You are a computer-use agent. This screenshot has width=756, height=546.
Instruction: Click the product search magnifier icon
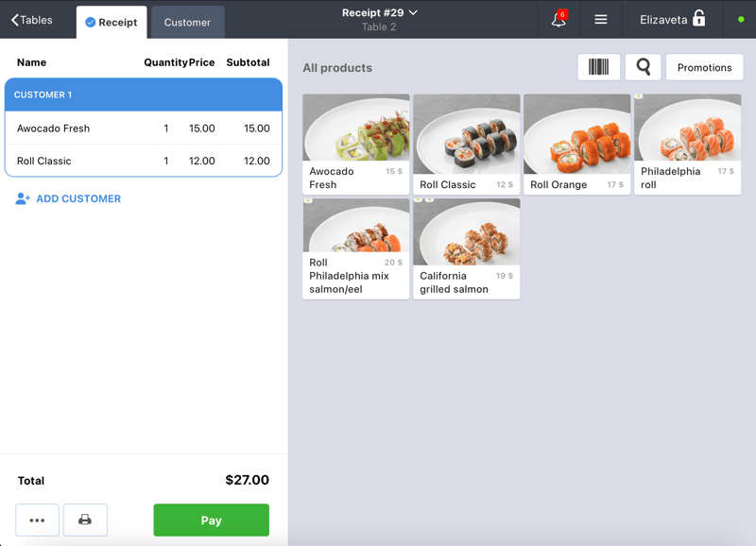coord(643,67)
